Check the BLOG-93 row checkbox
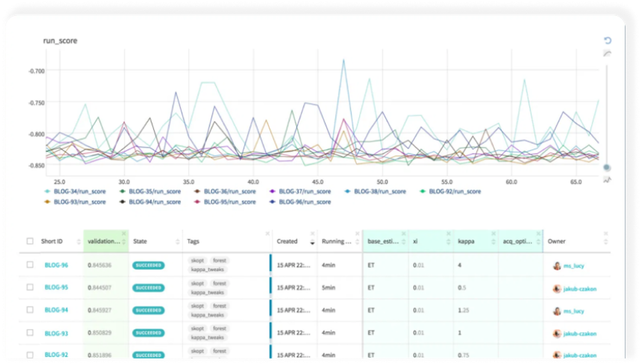Image resolution: width=641 pixels, height=364 pixels. [30, 332]
